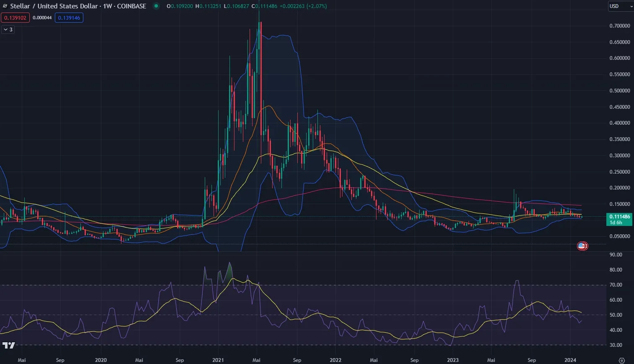This screenshot has width=634, height=364.
Task: Click the TradingView logo watermark link
Action: pos(9,345)
